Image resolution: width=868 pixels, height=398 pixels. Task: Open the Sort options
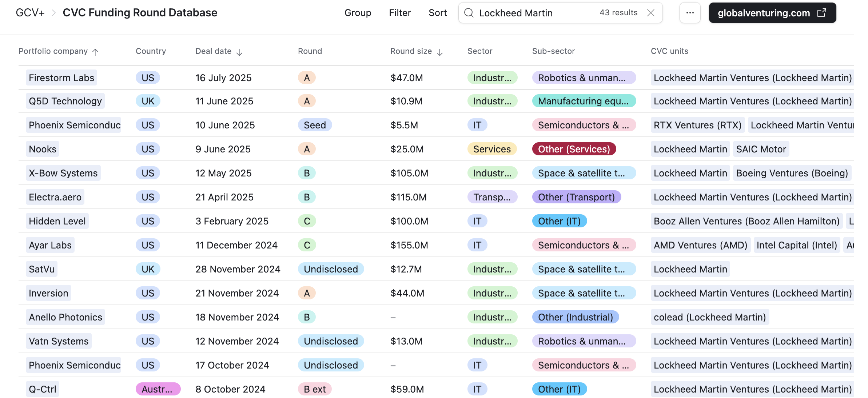(x=438, y=13)
